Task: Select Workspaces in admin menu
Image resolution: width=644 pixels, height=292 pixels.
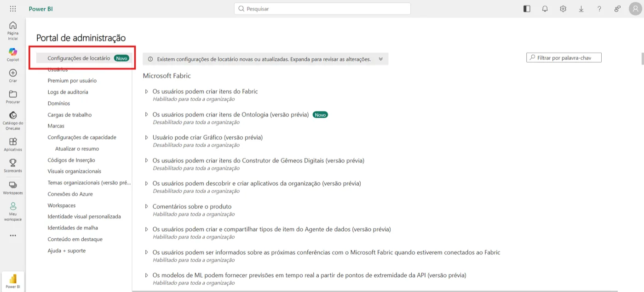Action: coord(62,206)
